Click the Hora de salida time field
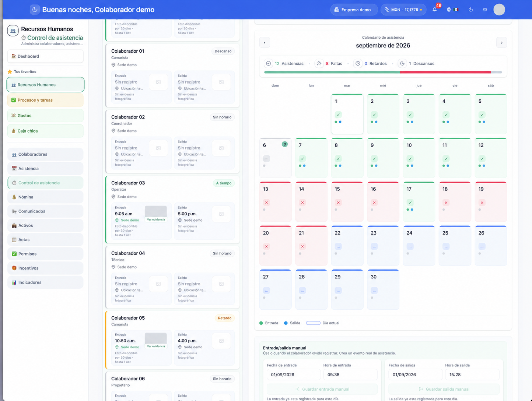Screen dimensions: 532x401 (472, 374)
